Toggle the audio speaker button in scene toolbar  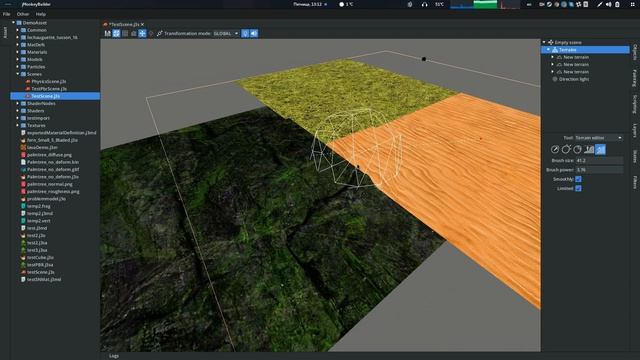click(254, 33)
